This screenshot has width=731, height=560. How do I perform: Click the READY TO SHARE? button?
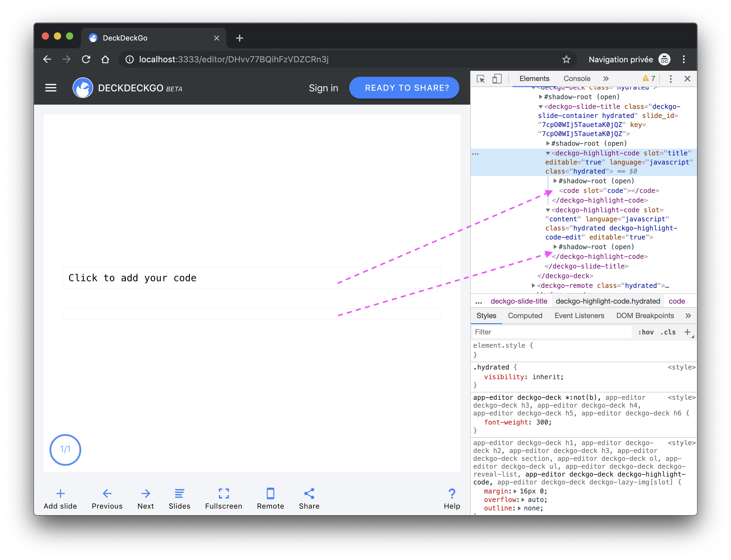[404, 88]
